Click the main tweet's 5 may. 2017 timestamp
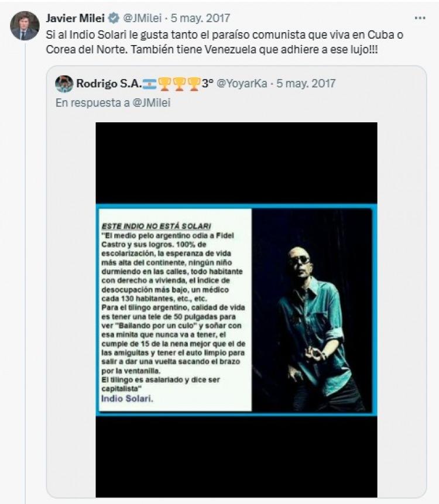Screen dimensions: 439x504 (x=200, y=18)
